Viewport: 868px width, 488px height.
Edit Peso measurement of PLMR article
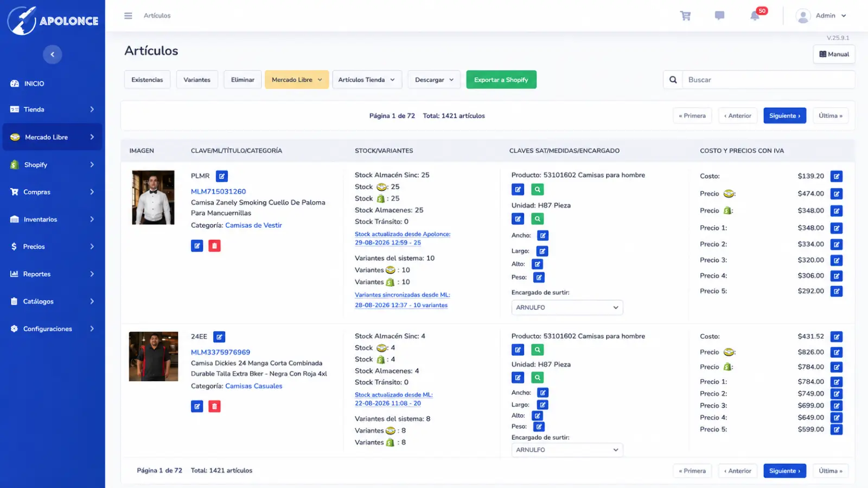pos(539,277)
